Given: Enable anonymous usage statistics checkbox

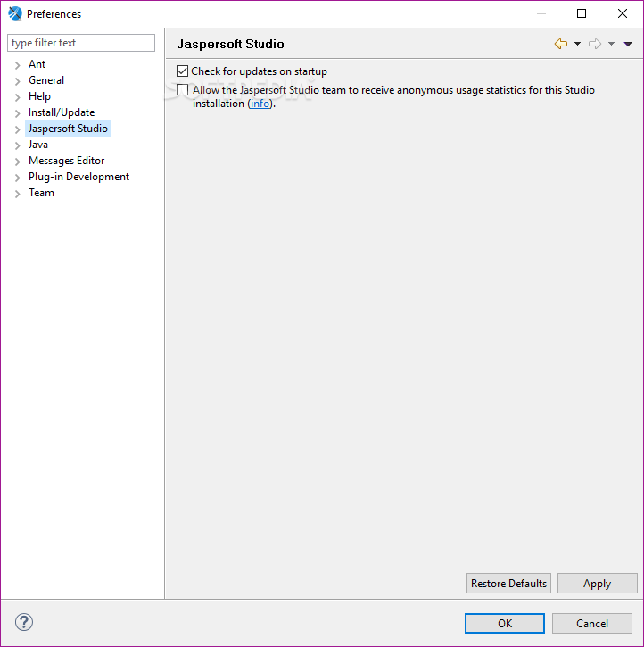Looking at the screenshot, I should tap(182, 89).
